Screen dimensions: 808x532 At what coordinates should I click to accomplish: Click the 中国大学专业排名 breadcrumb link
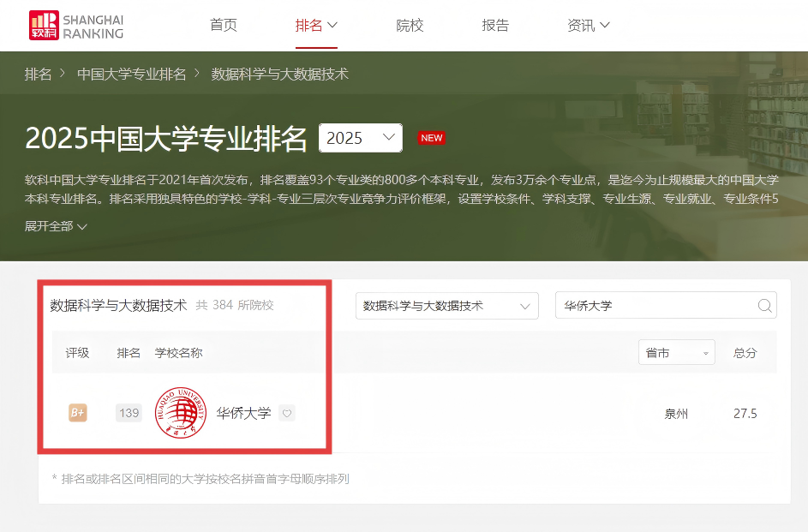pyautogui.click(x=131, y=75)
